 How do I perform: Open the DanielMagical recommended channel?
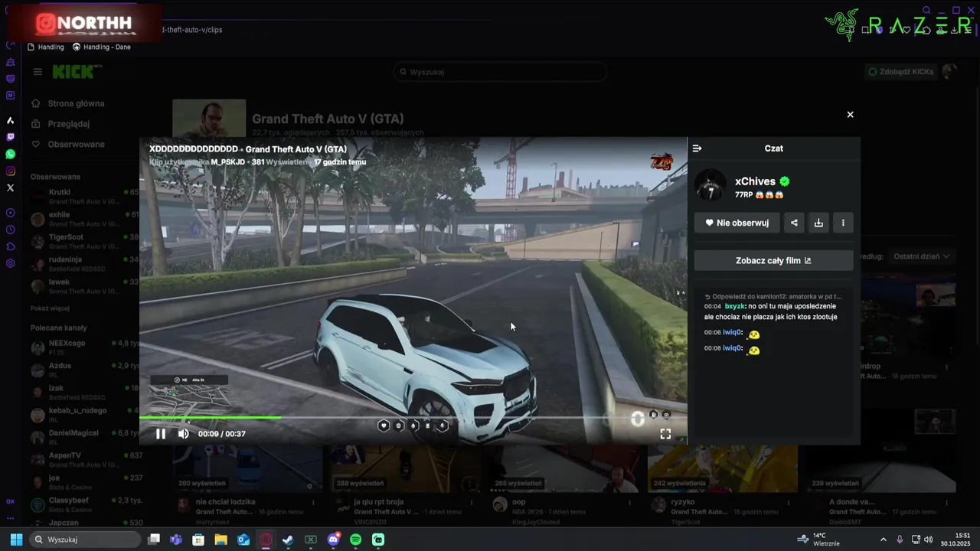84,437
